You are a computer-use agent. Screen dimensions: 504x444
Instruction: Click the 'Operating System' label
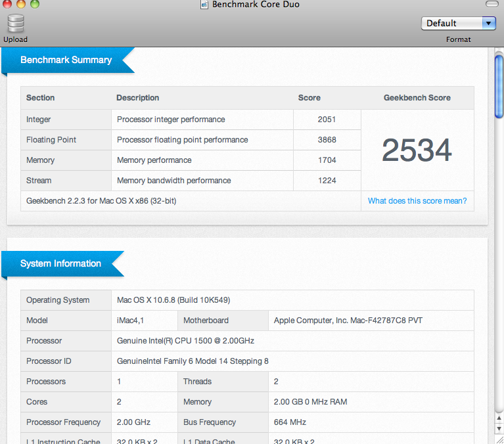point(58,300)
